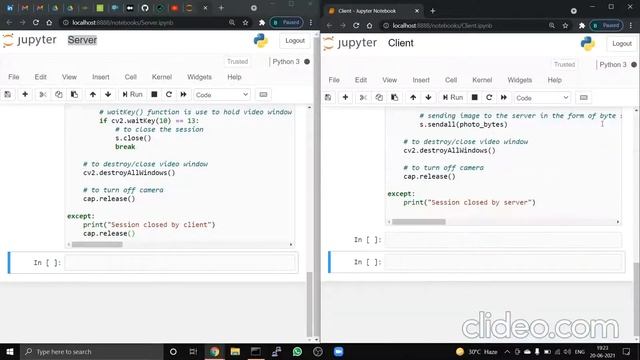Move cell down in the Client notebook
The image size is (640, 360).
pos(429,98)
